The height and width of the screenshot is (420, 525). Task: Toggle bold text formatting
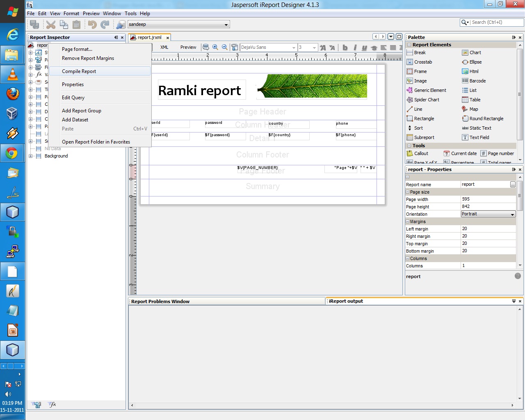[345, 48]
